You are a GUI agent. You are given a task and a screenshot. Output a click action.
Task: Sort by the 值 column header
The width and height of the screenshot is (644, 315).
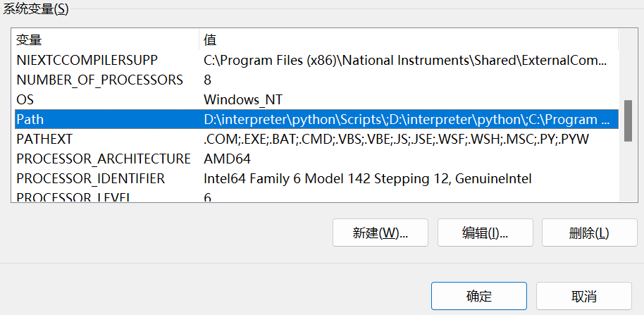[x=409, y=38]
